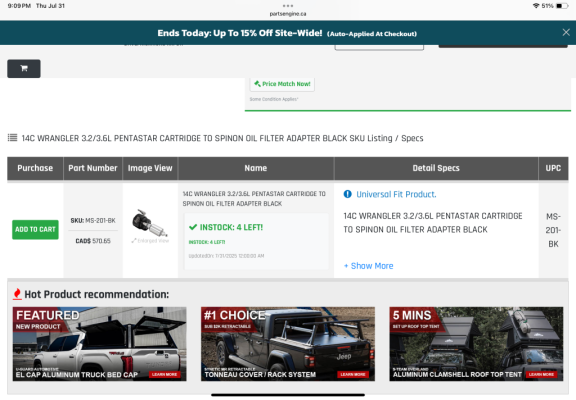Open the Universal Fit Product link
Image resolution: width=576 pixels, height=400 pixels.
(x=396, y=194)
